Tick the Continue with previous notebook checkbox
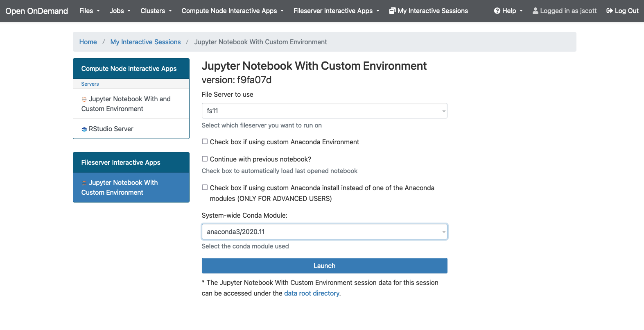 (205, 159)
